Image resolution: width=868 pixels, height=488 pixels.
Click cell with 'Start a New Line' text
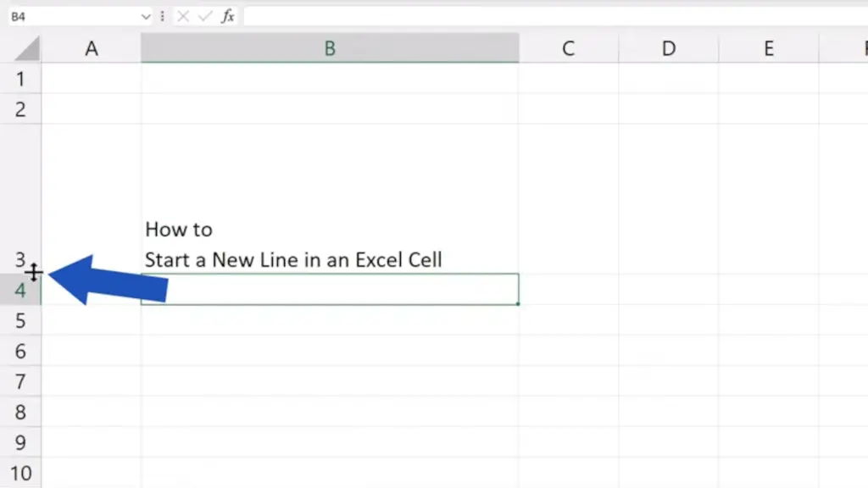pyautogui.click(x=330, y=198)
